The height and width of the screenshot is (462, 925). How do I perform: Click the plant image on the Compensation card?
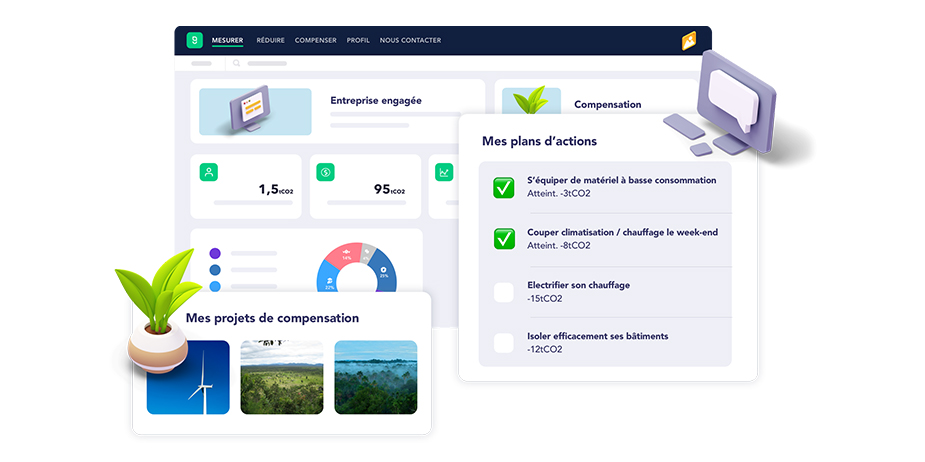tap(530, 101)
